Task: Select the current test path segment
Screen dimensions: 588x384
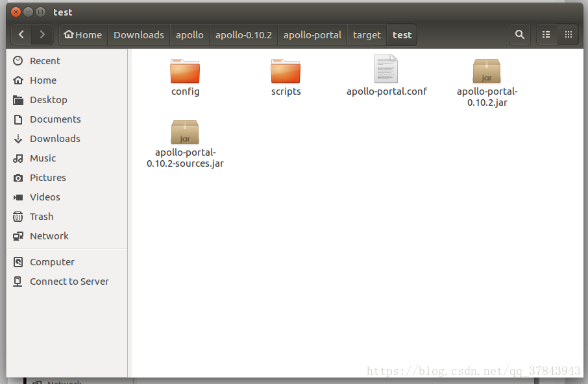Action: click(x=402, y=35)
